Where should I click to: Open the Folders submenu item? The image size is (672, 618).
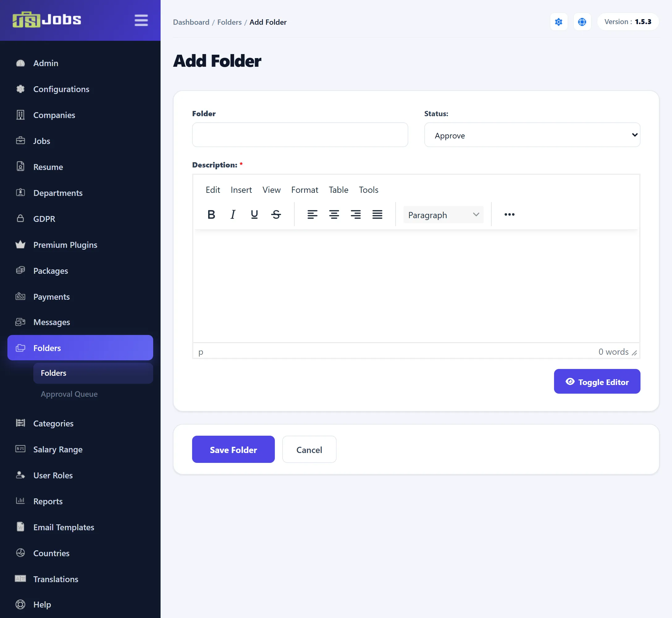coord(93,373)
